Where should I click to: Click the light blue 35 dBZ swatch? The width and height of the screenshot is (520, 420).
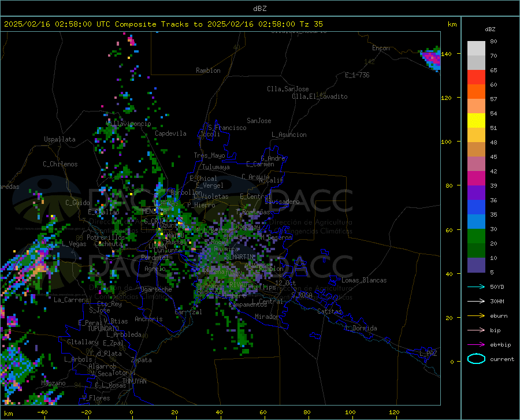(476, 222)
